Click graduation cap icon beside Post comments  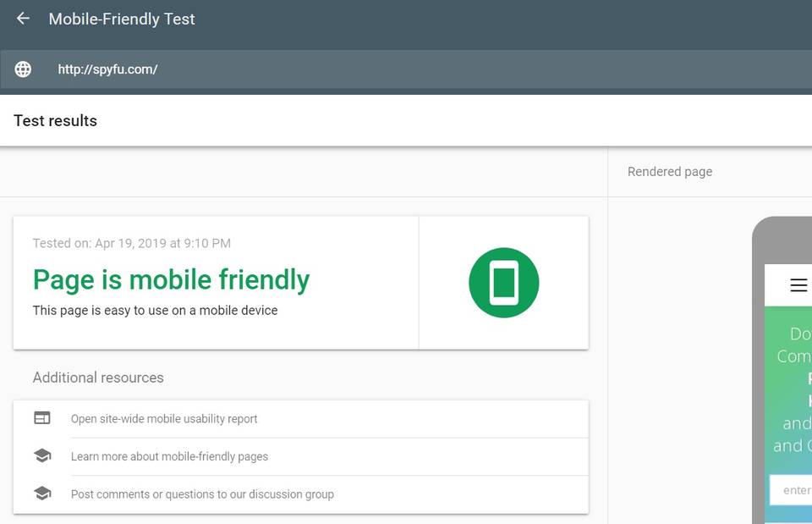42,494
